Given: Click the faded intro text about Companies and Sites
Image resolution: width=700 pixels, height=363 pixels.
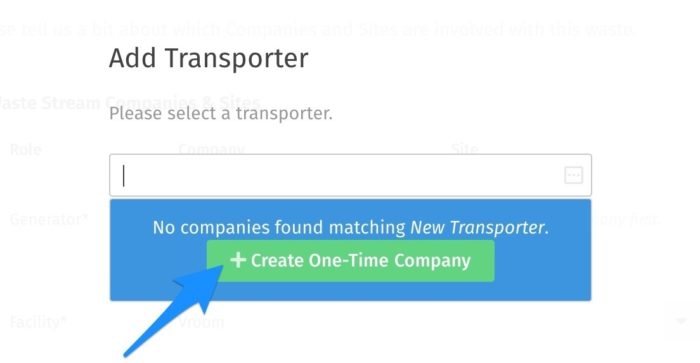Looking at the screenshot, I should coord(317,29).
